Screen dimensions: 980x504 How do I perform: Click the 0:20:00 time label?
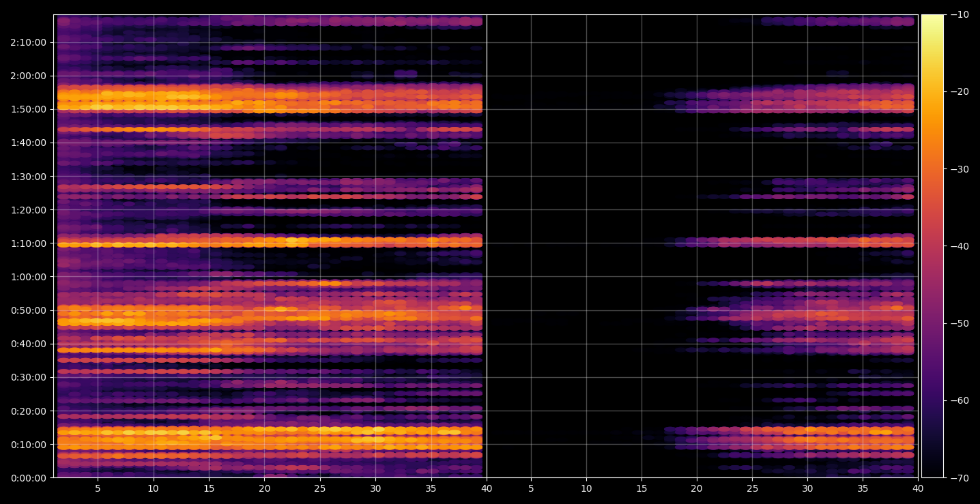click(x=28, y=411)
